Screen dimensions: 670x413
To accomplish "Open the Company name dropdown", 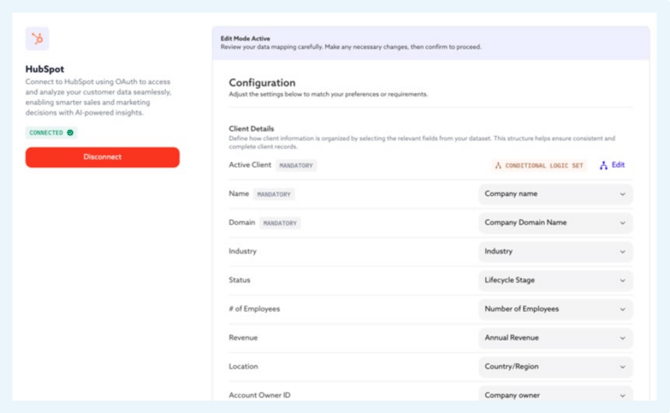I will (555, 194).
